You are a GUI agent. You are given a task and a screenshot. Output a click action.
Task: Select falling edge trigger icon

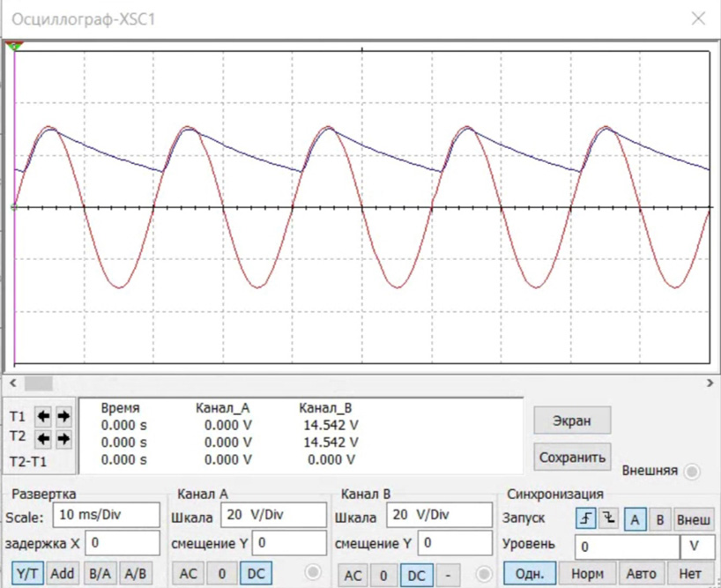608,519
